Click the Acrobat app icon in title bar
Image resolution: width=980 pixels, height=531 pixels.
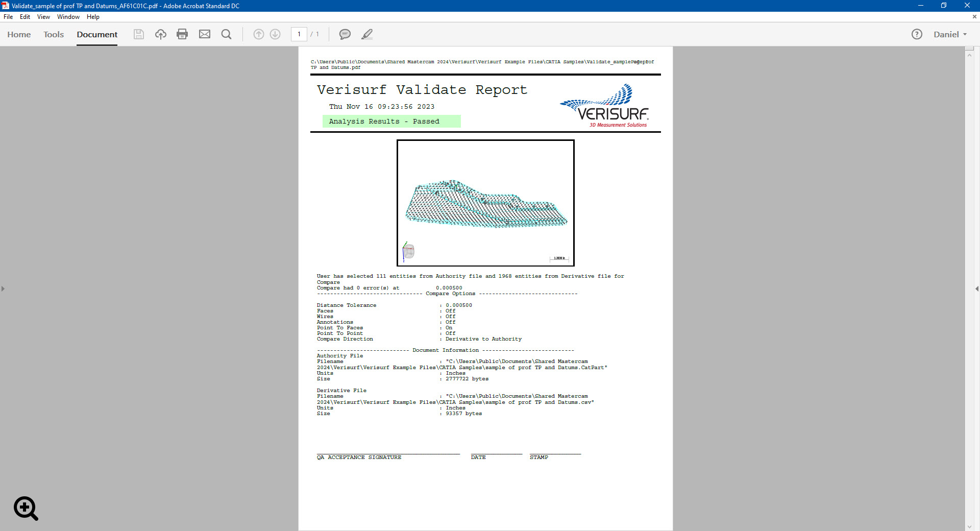(5, 6)
